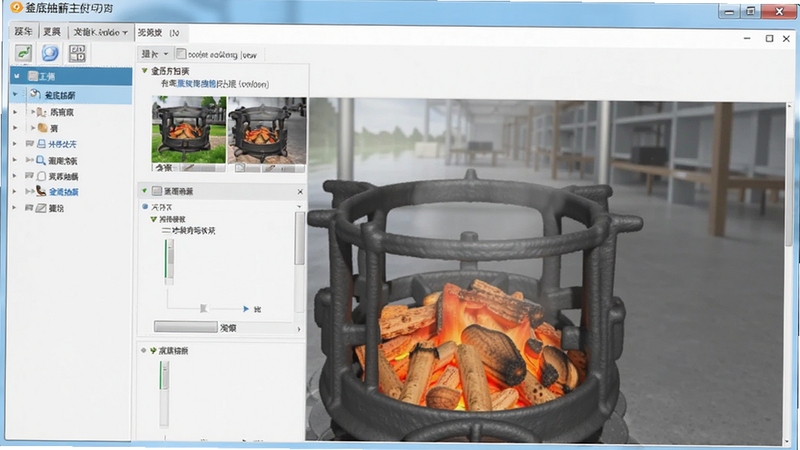800x450 pixels.
Task: Open the second top tab
Action: (x=52, y=32)
